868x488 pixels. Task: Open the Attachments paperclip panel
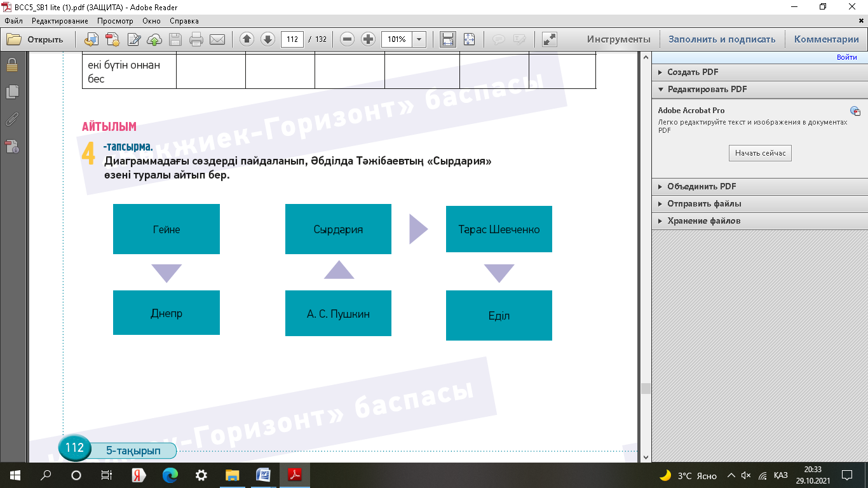tap(11, 119)
